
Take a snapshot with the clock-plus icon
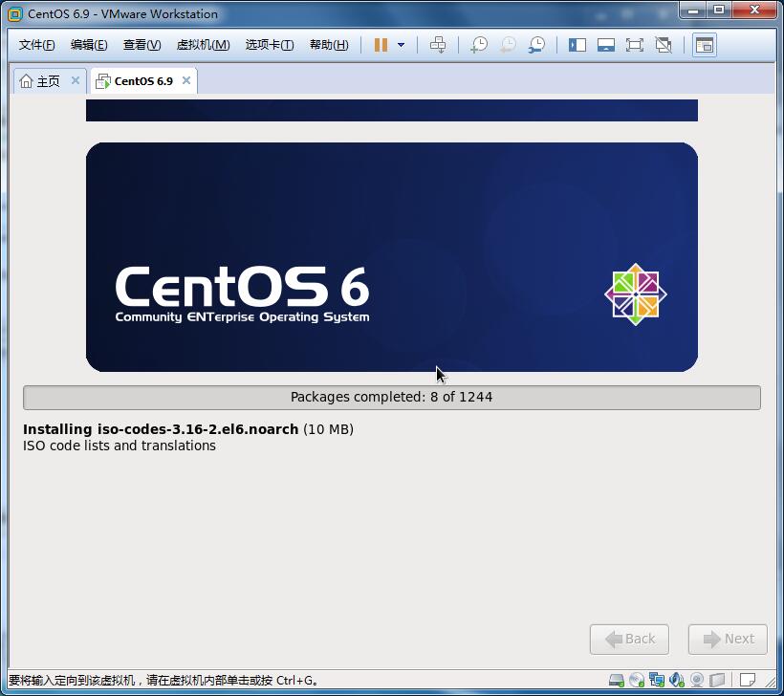point(479,45)
